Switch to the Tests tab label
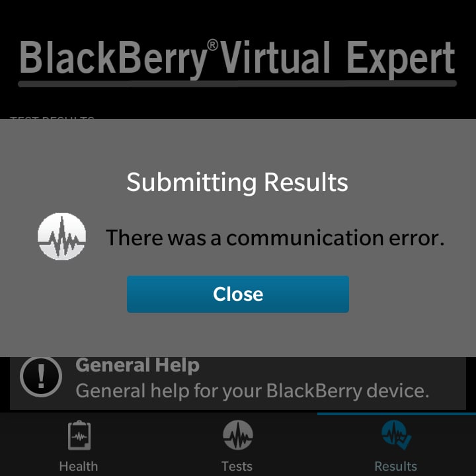This screenshot has width=476, height=476. click(x=237, y=466)
